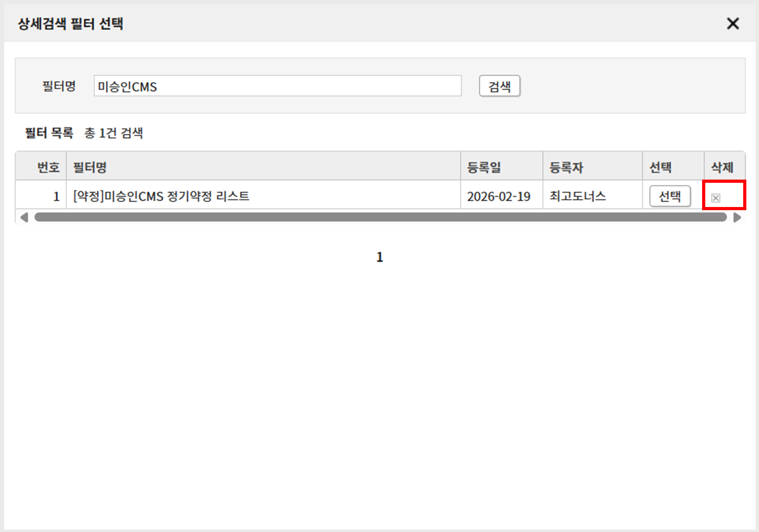759x532 pixels.
Task: Select the [약정]미승인CMS 정기약정 리스트 cell
Action: coord(161,196)
